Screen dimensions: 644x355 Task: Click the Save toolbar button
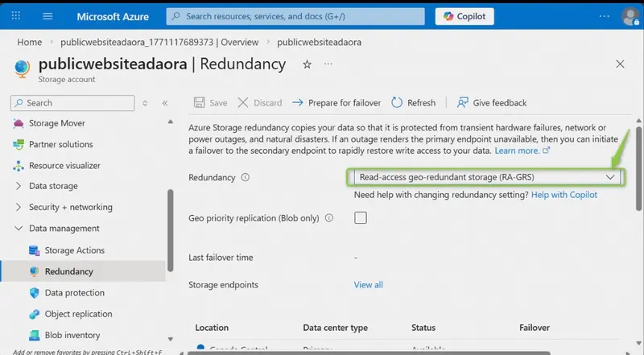point(210,103)
